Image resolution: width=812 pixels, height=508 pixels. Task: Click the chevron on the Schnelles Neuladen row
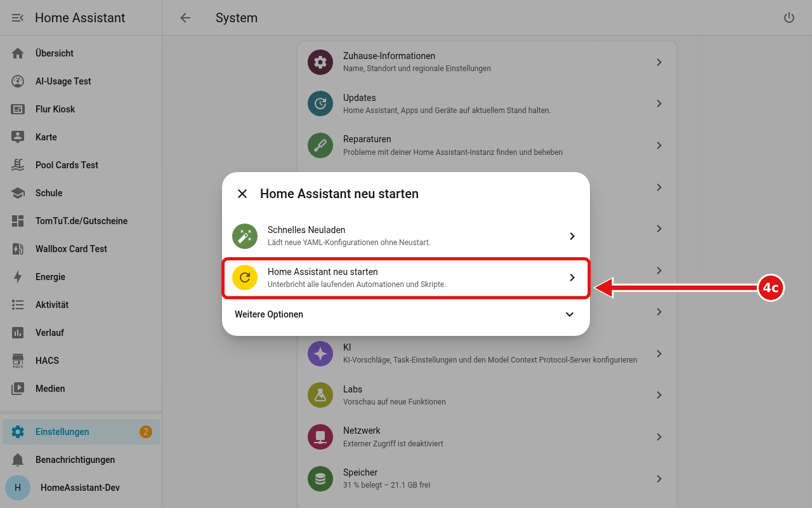(572, 236)
